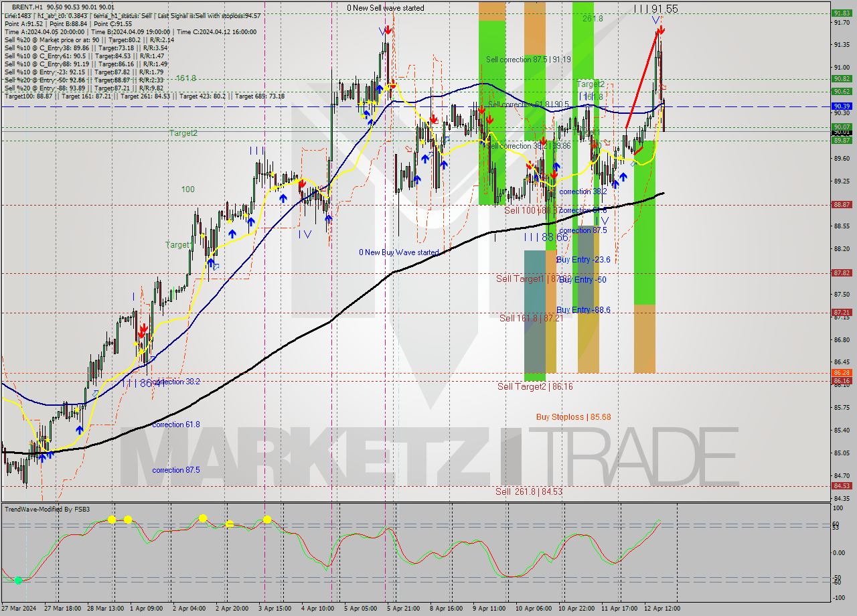Click the 'Sell %10 @ Entry -23: 92.15' line
Viewport: 857px width, 616px height.
(84, 72)
